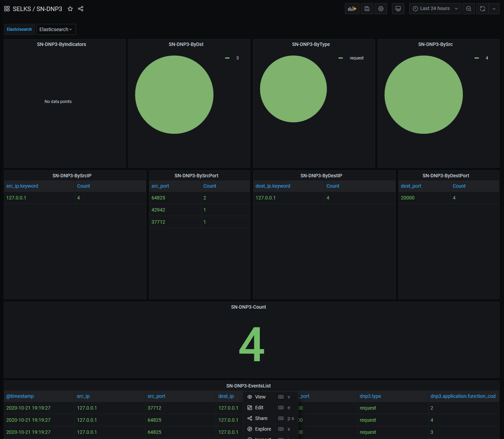Open dashboard settings gear
504x439 pixels.
(x=381, y=9)
